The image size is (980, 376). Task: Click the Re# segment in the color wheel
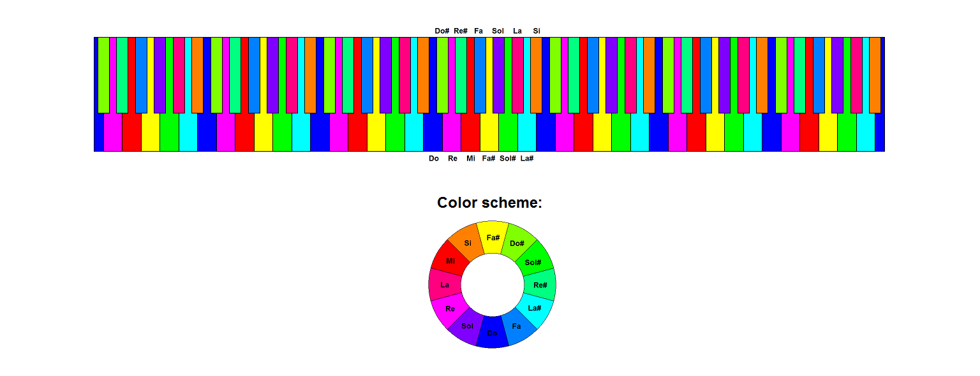point(540,284)
